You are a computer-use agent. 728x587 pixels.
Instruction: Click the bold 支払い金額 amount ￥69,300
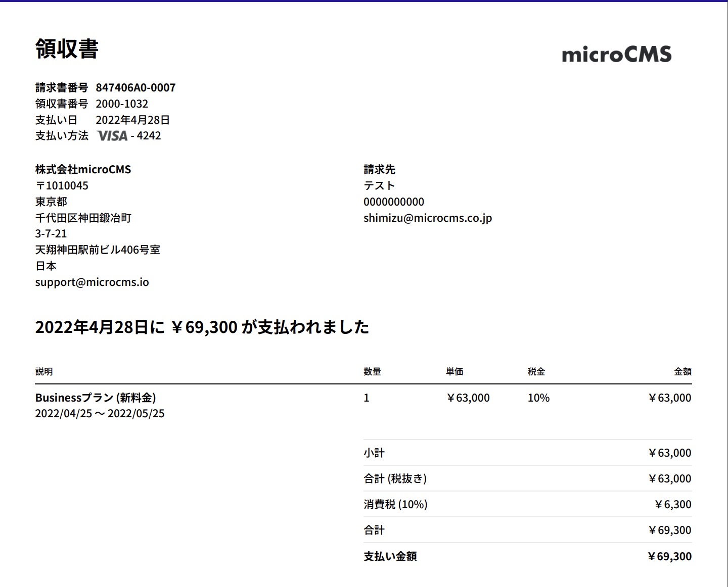pyautogui.click(x=669, y=557)
